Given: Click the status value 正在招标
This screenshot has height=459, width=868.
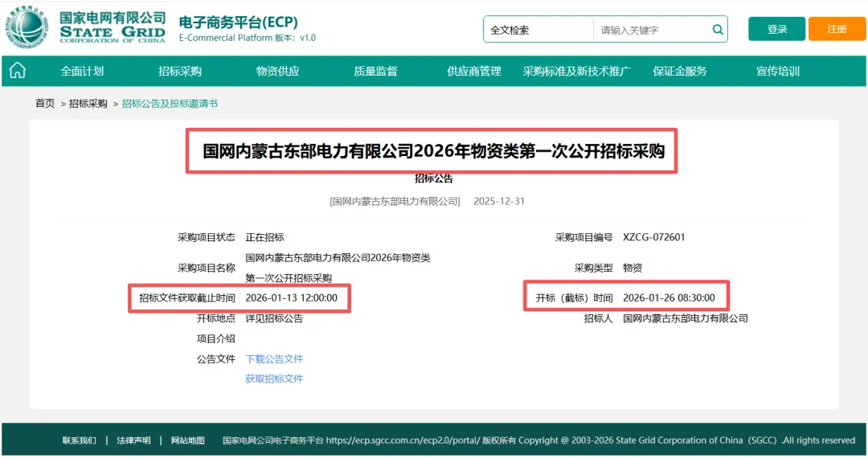Looking at the screenshot, I should click(264, 237).
